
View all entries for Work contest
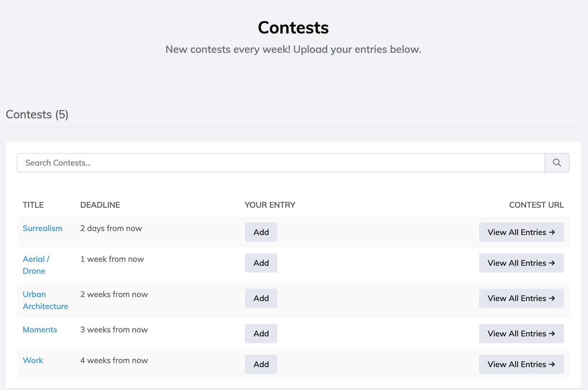[521, 364]
